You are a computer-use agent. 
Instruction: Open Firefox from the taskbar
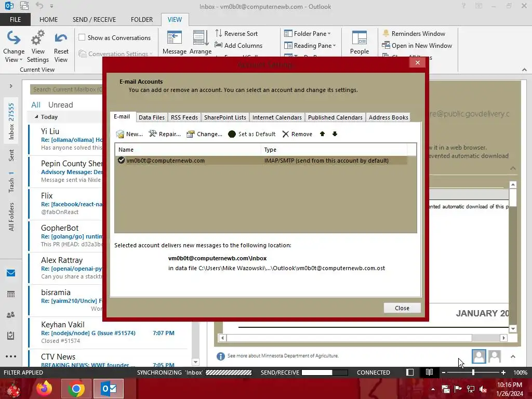45,389
